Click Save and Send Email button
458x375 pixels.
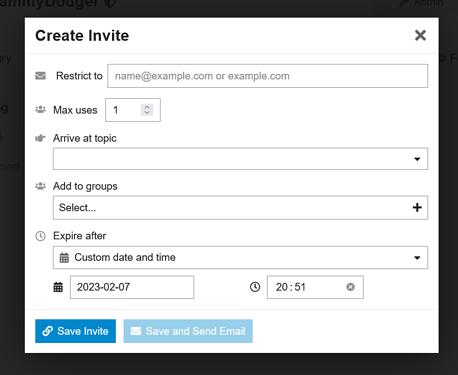188,331
